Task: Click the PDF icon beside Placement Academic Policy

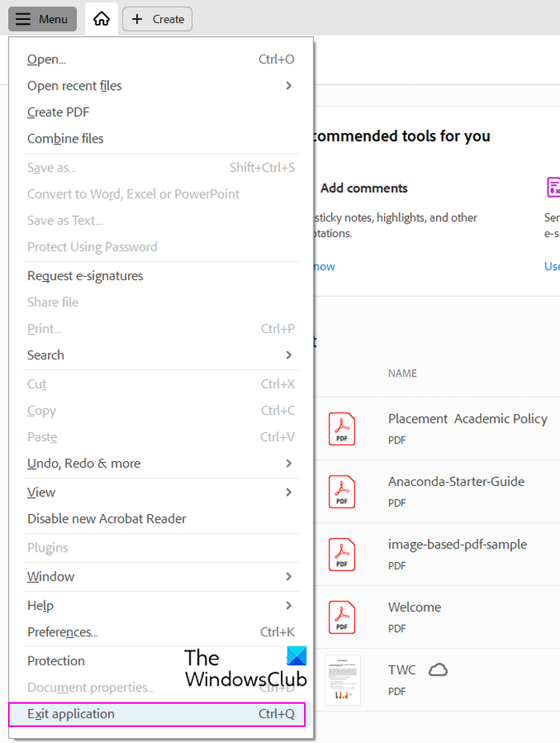Action: coord(342,428)
